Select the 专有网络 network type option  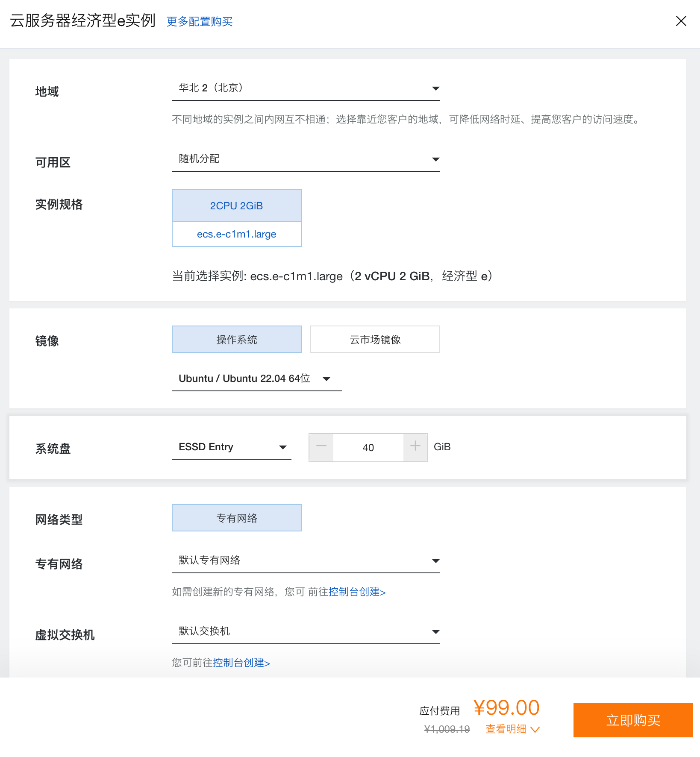point(237,518)
